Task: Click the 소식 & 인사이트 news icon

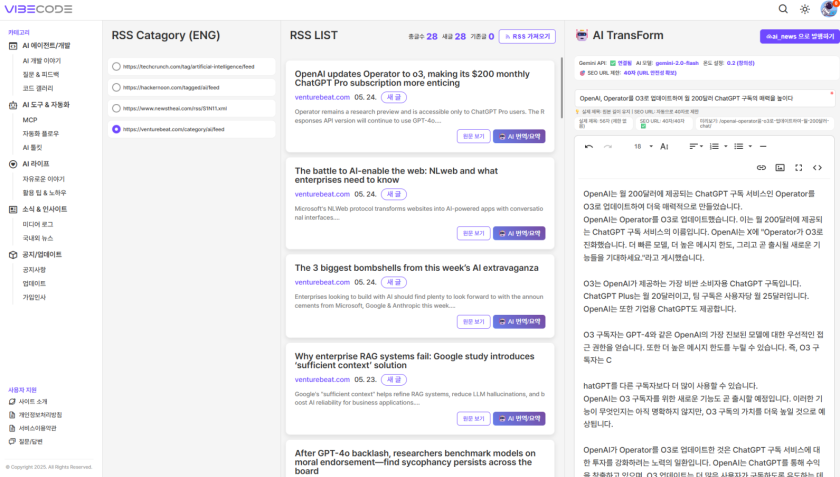Action: point(13,210)
